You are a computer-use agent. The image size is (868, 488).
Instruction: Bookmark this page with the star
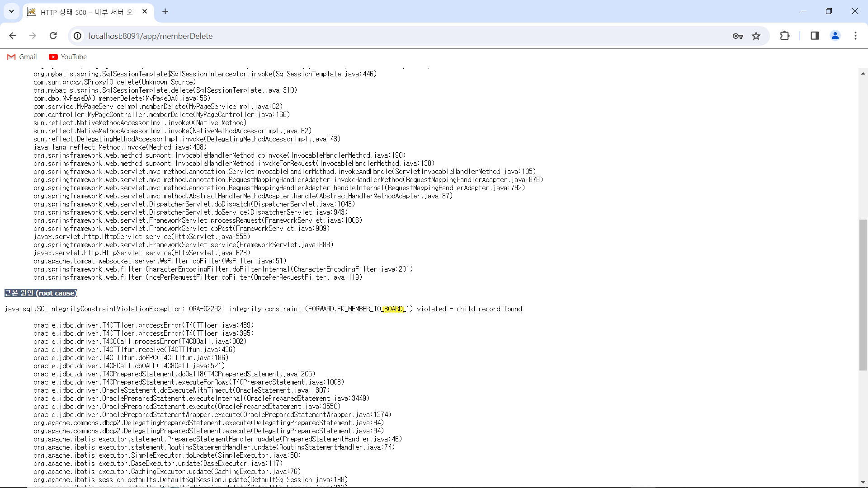point(756,36)
